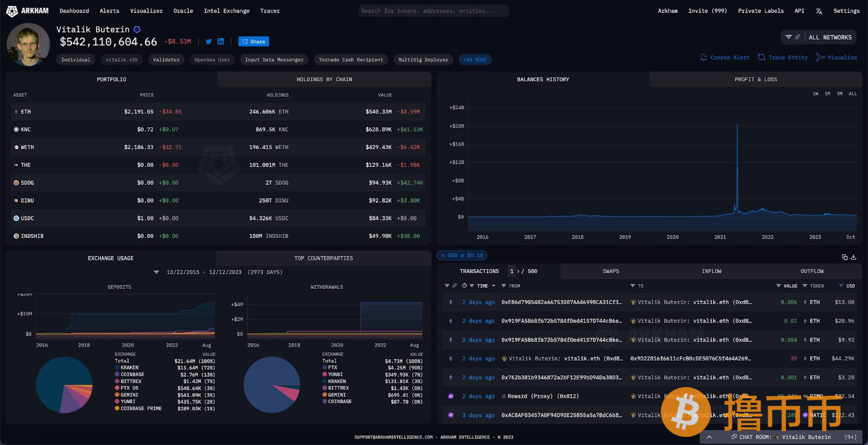Switch to the Outflow tab
Image resolution: width=868 pixels, height=445 pixels.
(812, 271)
